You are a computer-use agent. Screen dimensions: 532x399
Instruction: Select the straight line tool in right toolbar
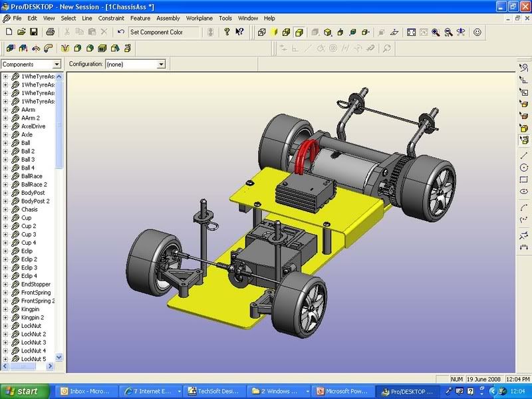[524, 156]
